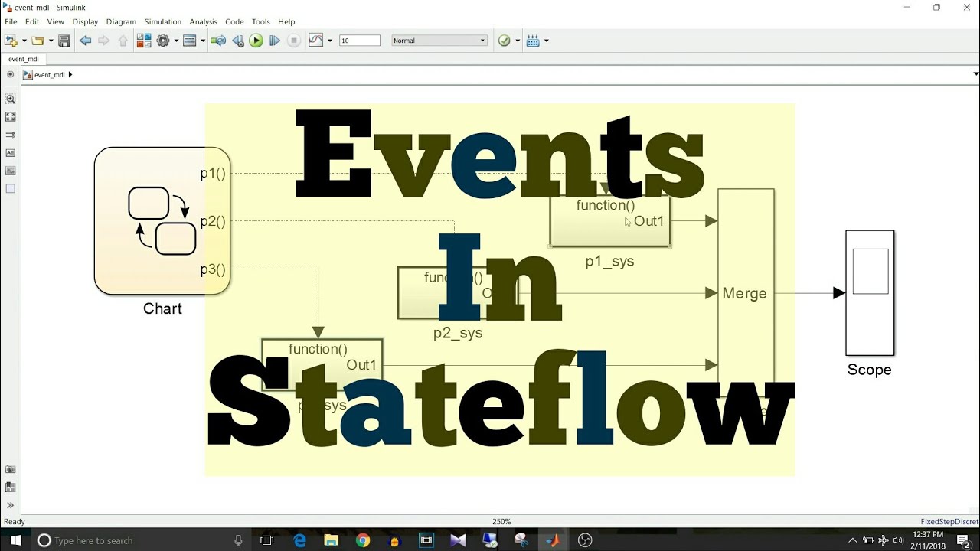The width and height of the screenshot is (980, 551).
Task: Expand the palette with double chevron
Action: pos(11,505)
